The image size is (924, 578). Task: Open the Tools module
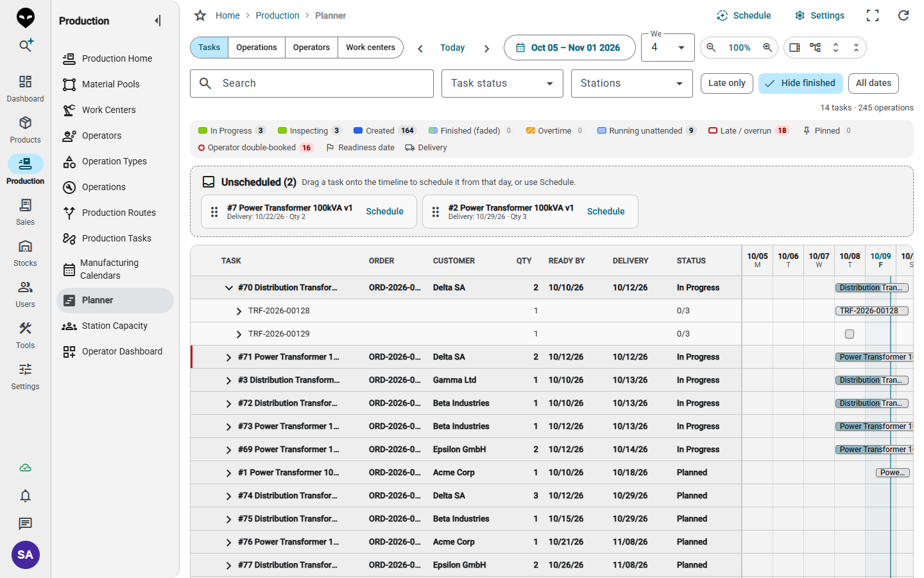[26, 335]
